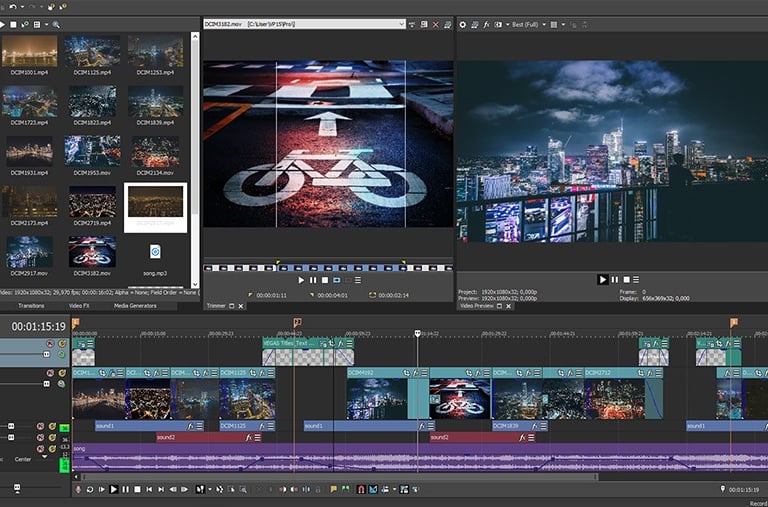Pause timeline playback
This screenshot has height=507, width=768.
[125, 489]
